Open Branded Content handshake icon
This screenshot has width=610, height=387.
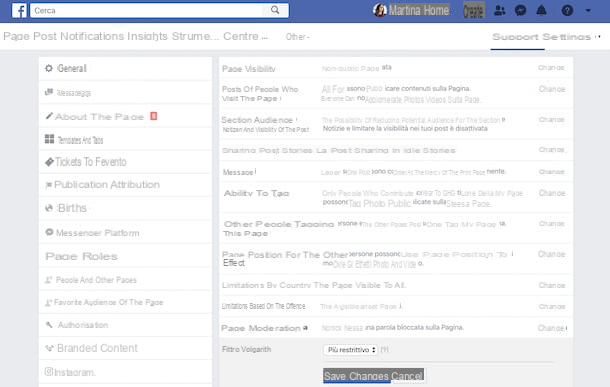pos(49,348)
